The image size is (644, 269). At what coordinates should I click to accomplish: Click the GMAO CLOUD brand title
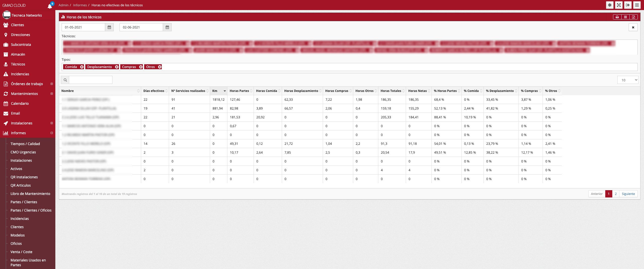tap(14, 5)
